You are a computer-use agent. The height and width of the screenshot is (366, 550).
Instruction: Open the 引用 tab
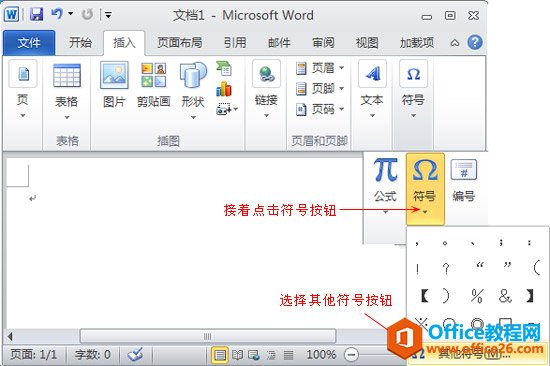(235, 43)
